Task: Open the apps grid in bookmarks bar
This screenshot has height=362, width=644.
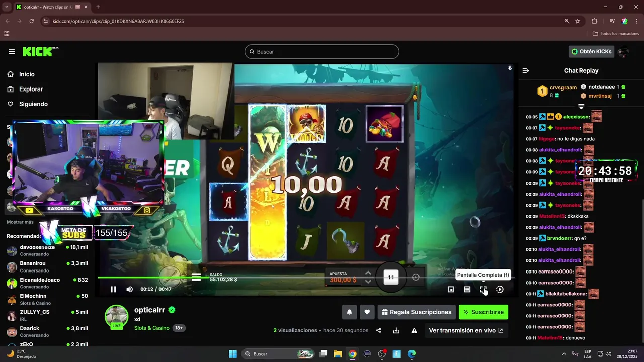Action: point(7,34)
